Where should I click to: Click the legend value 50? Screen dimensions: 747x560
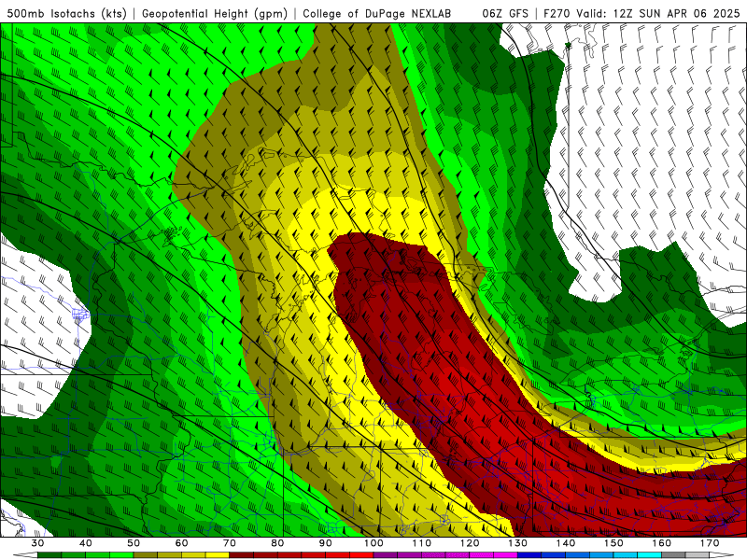[134, 543]
